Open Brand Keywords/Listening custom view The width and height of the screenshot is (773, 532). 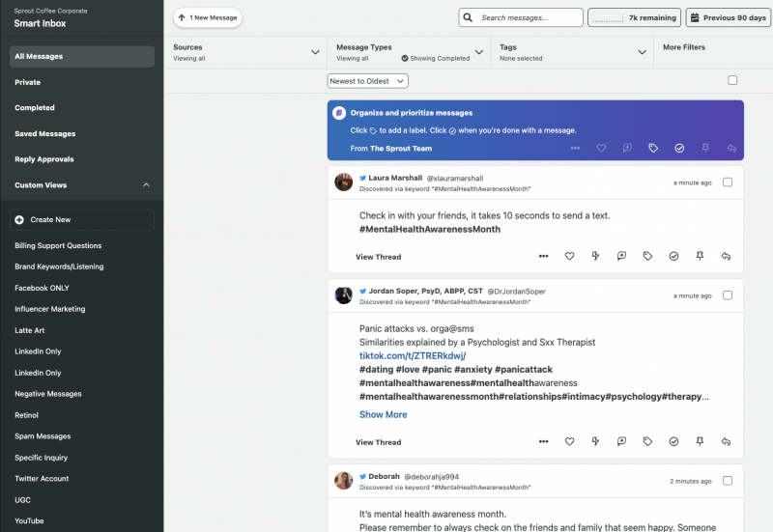pyautogui.click(x=59, y=266)
